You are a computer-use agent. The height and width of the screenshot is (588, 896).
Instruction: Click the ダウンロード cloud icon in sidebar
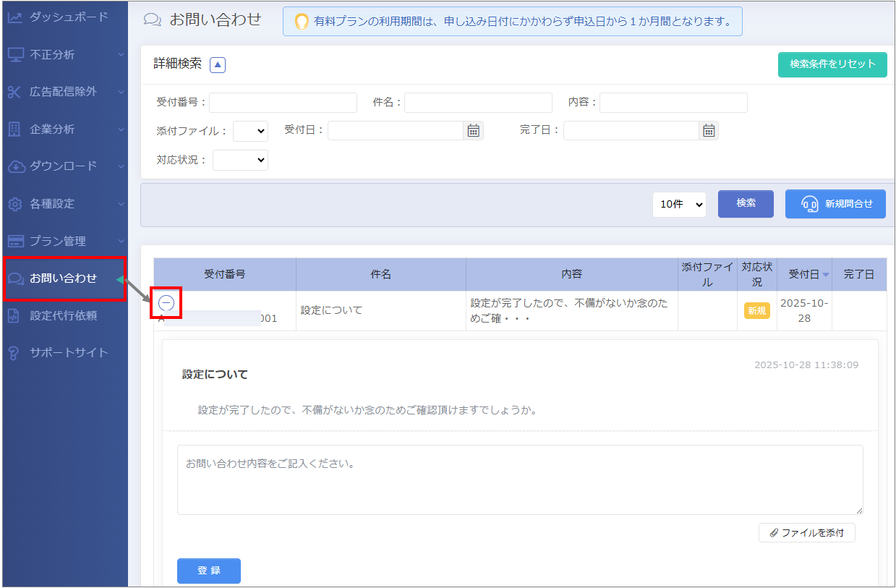click(x=16, y=166)
